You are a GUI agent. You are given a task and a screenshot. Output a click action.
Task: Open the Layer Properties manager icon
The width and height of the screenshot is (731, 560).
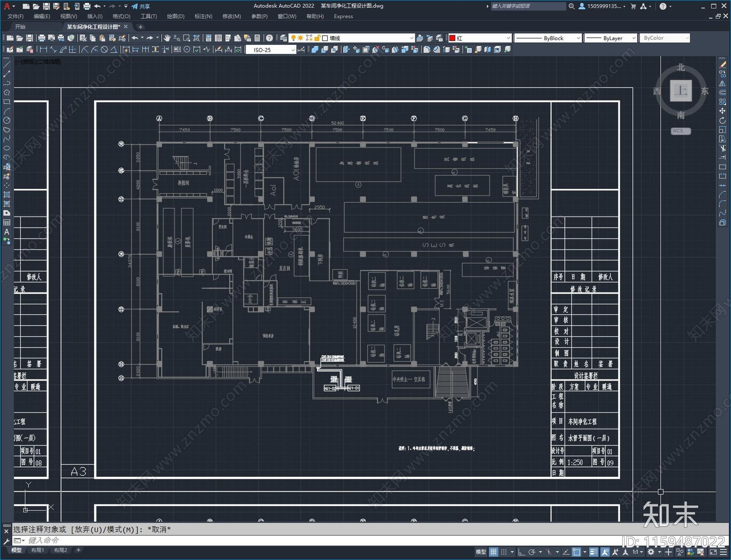[x=284, y=38]
